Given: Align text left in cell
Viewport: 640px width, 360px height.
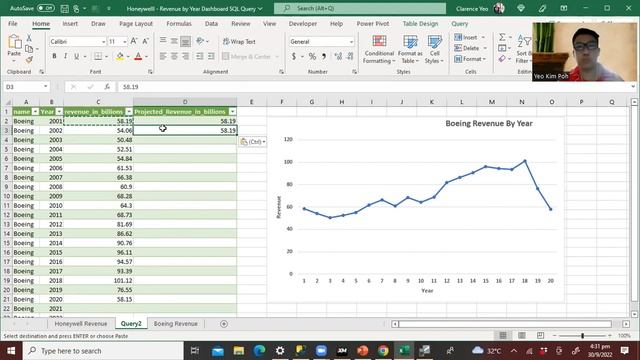Looking at the screenshot, I should pyautogui.click(x=163, y=56).
